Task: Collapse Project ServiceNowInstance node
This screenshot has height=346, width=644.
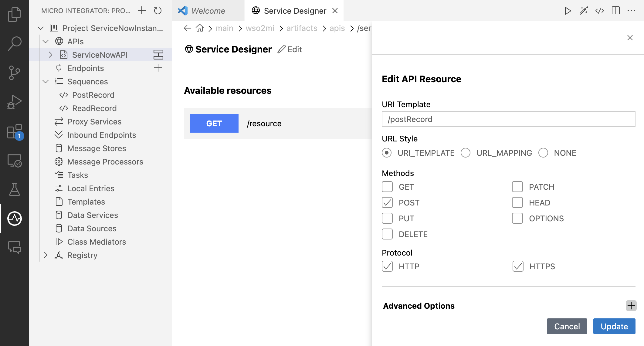Action: [x=41, y=28]
